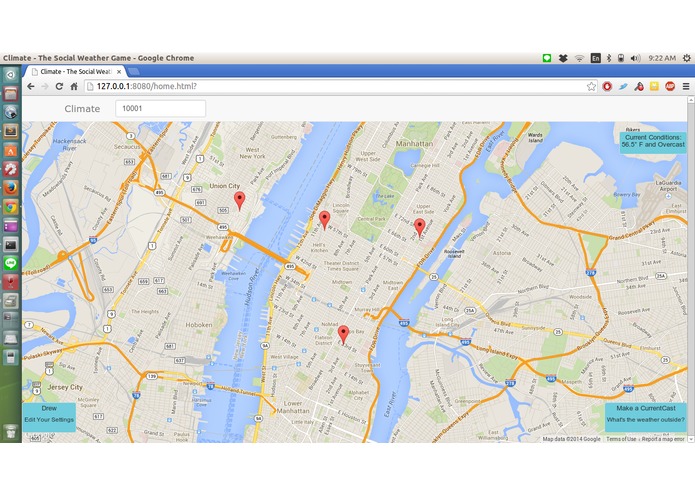Close the Climate browser tab

coord(119,72)
